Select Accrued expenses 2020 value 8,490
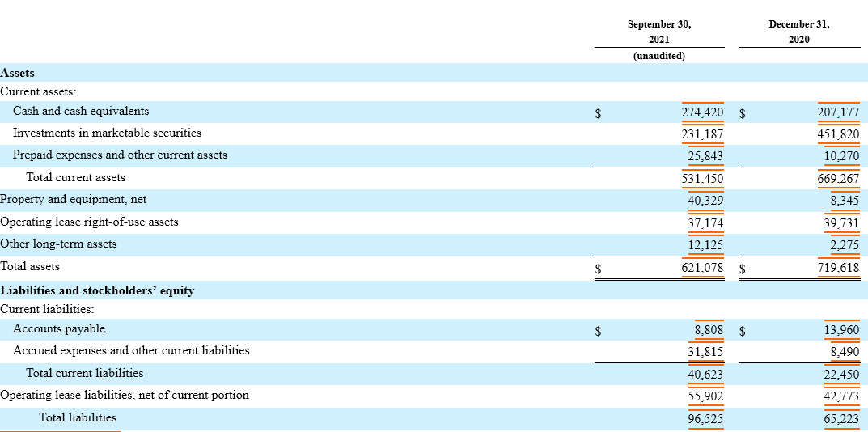This screenshot has height=432, width=868. [845, 352]
